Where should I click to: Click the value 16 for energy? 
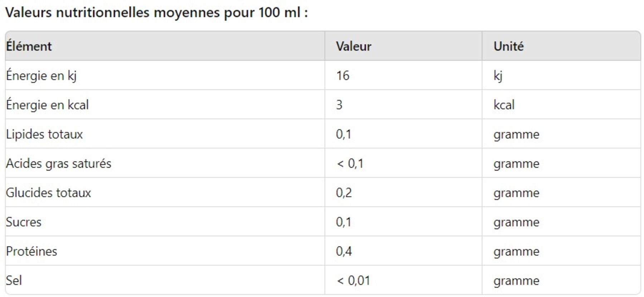coord(343,76)
